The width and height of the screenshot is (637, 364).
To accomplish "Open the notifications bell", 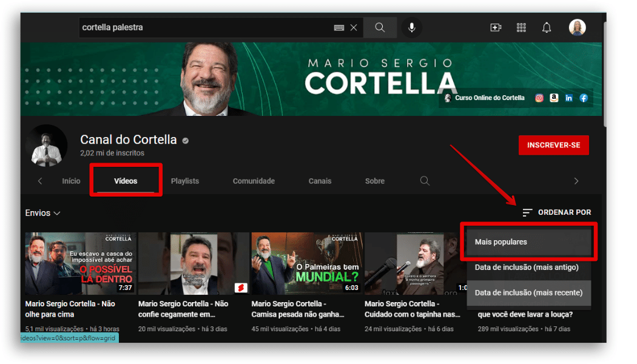I will point(547,27).
